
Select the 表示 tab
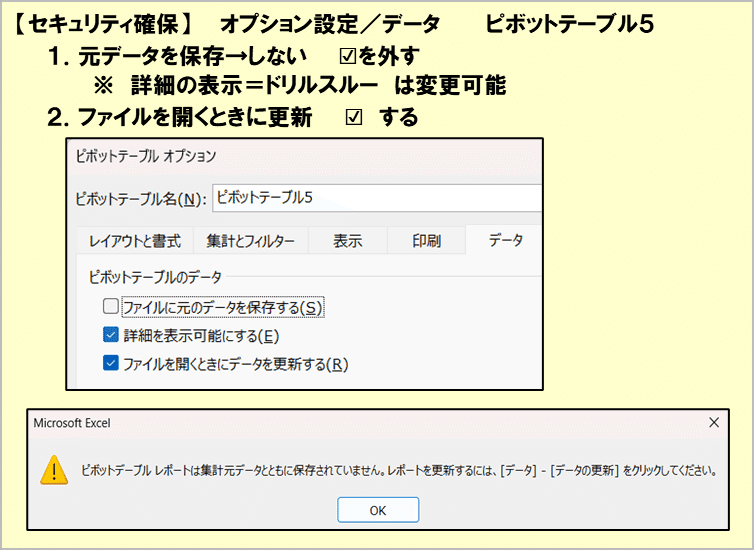348,240
